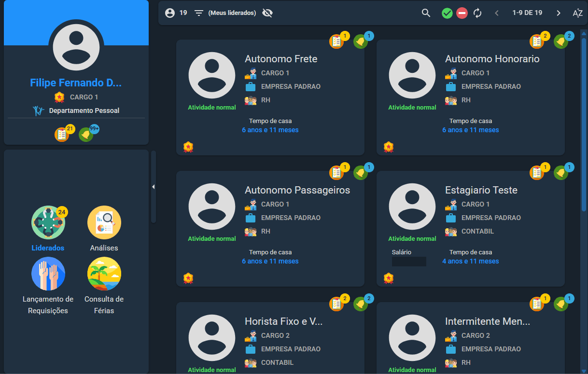Image resolution: width=588 pixels, height=374 pixels.
Task: Click the medal badge on Estagiario Teste card
Action: [389, 278]
